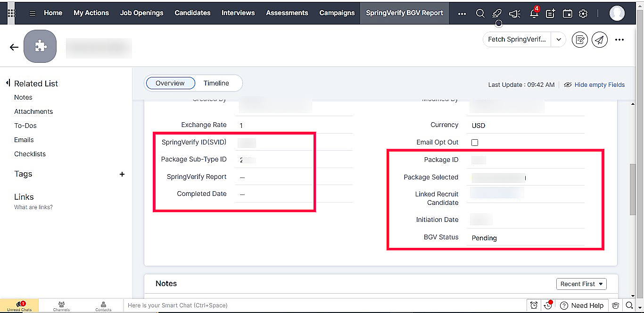Viewport: 644px width, 313px height.
Task: Show more modules with navbar ellipsis
Action: click(x=462, y=13)
